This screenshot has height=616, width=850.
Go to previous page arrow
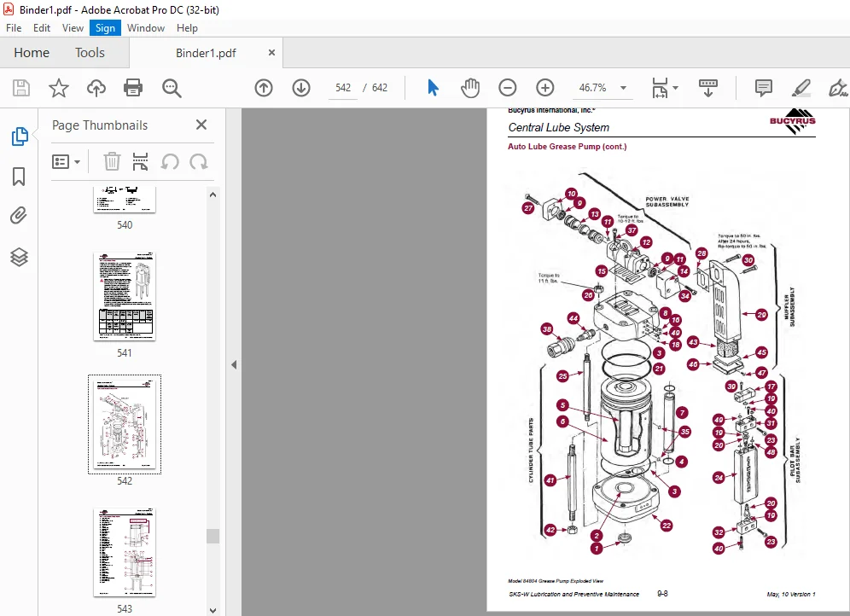264,88
